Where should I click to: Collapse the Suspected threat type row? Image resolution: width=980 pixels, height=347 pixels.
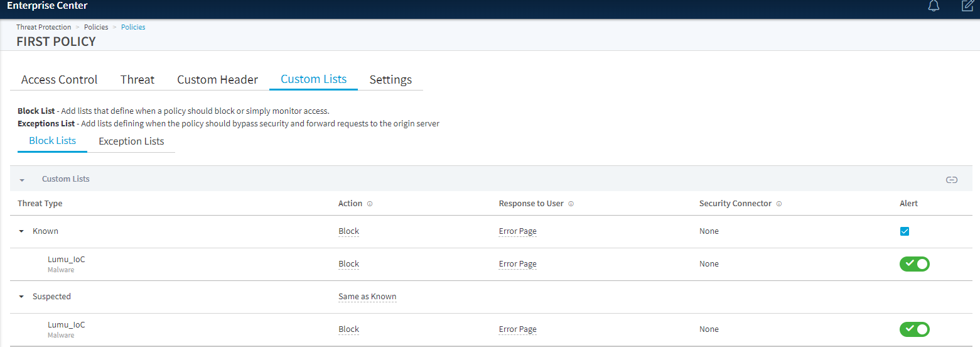[x=21, y=297]
